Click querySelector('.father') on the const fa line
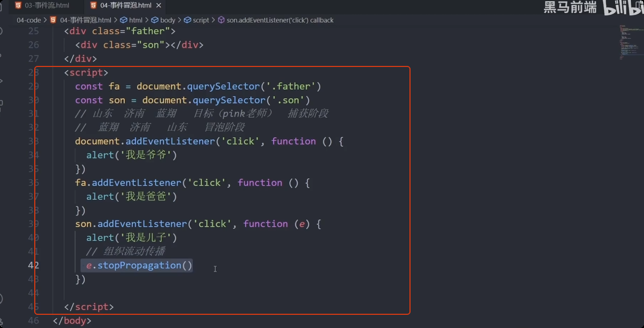 pos(254,86)
